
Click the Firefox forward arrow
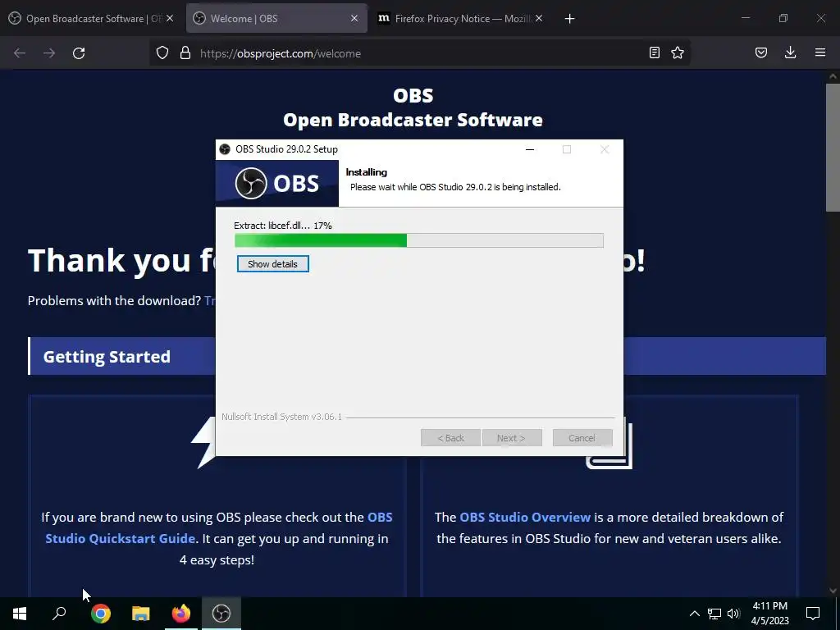pyautogui.click(x=49, y=53)
